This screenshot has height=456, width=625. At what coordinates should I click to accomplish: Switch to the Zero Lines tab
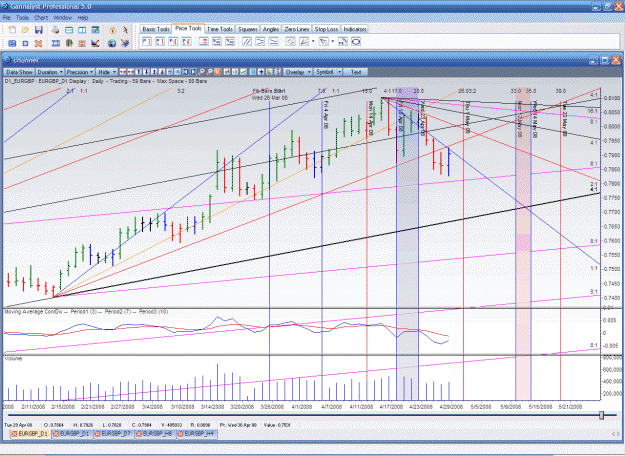[297, 29]
